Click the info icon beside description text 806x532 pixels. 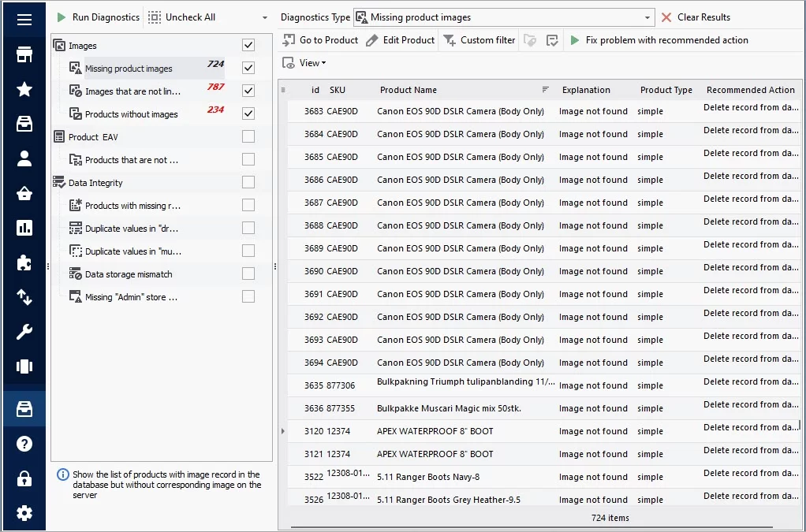pyautogui.click(x=63, y=474)
